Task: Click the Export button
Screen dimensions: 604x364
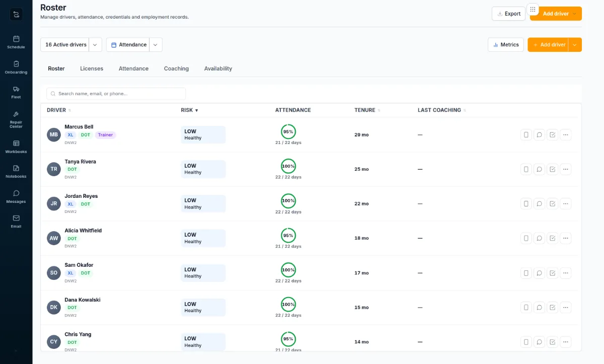Action: [508, 14]
